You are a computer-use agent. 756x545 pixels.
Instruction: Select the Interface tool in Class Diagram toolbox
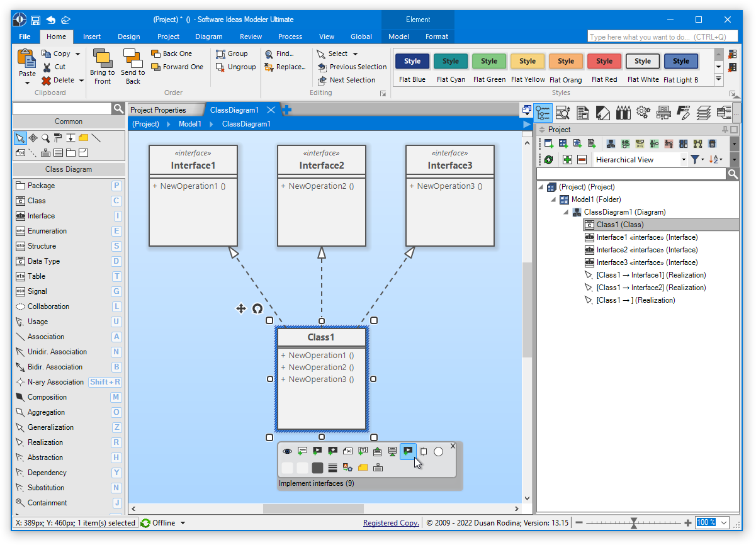pos(68,216)
